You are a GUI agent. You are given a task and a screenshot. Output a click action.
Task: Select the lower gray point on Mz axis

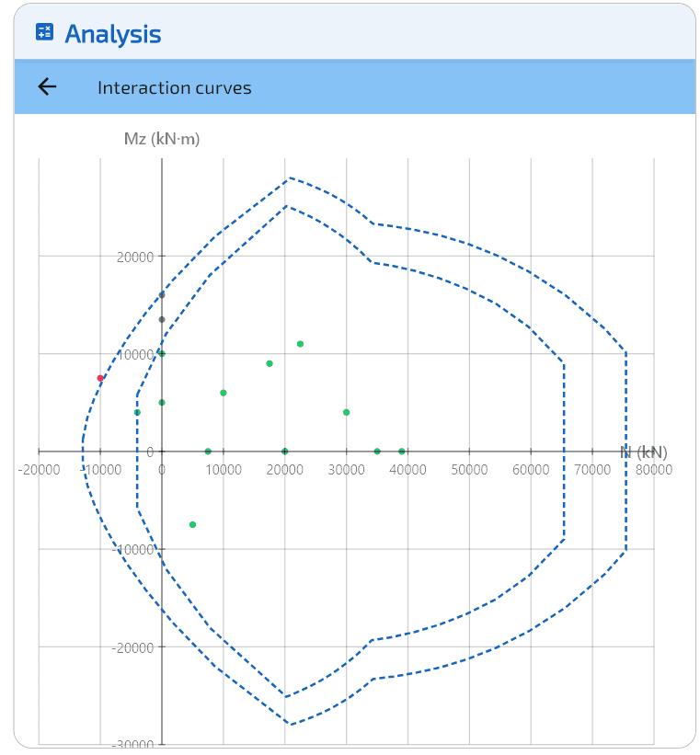click(x=162, y=320)
